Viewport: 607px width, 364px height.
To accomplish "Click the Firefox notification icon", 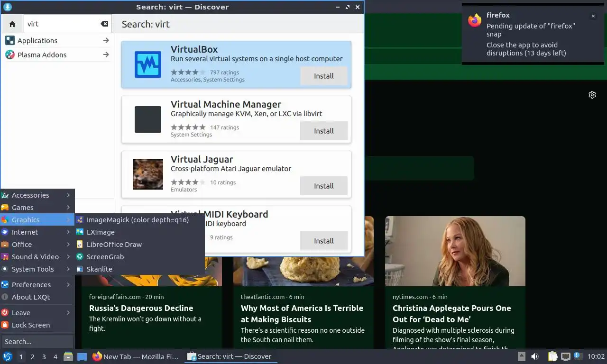I will coord(475,20).
